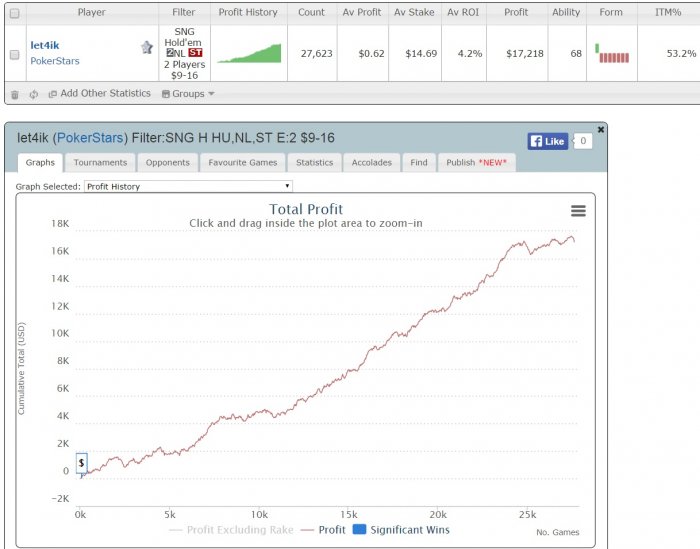Switch to the Favourite Games tab
Viewport: 700px width, 549px height.
[243, 162]
